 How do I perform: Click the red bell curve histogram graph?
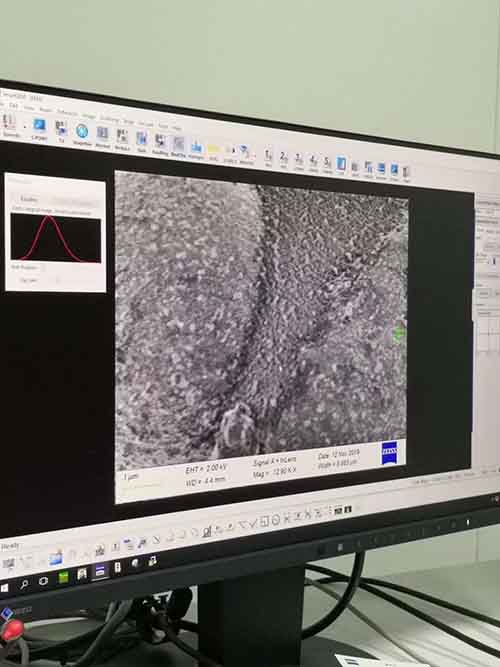[x=56, y=238]
